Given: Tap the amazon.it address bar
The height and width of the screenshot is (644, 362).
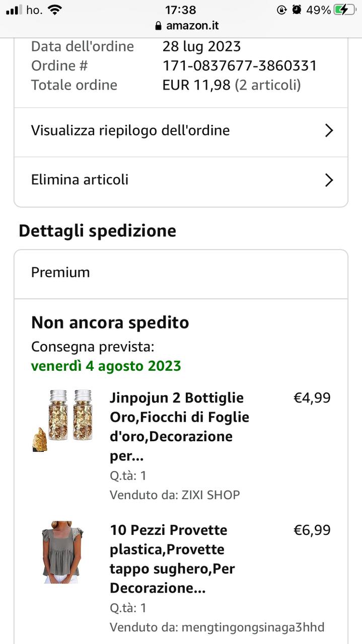Looking at the screenshot, I should pos(181,26).
